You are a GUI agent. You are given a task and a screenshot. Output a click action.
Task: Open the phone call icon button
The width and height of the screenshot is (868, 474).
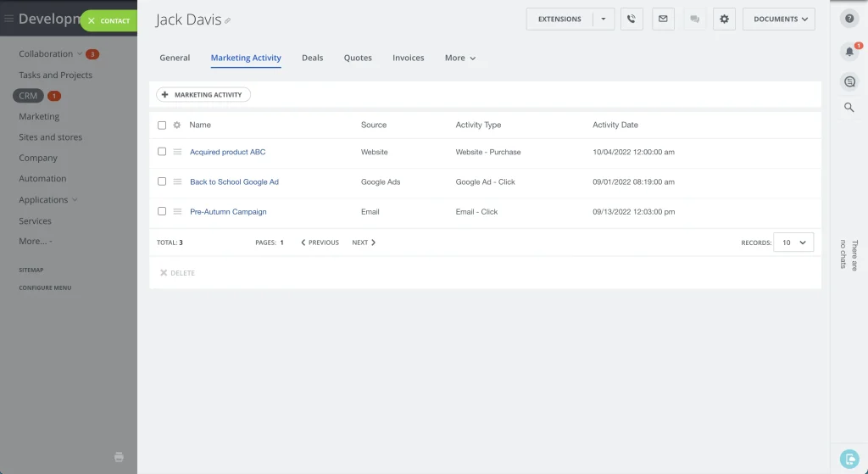pyautogui.click(x=631, y=19)
